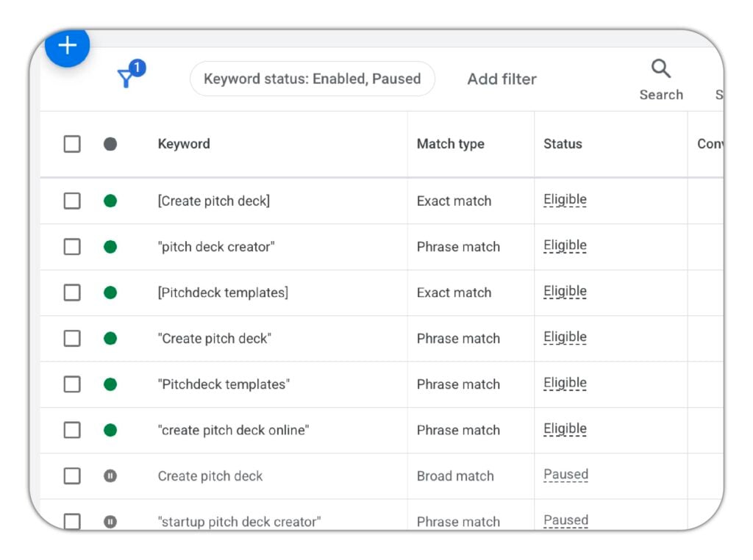Open the filter funnel icon
The width and height of the screenshot is (753, 560).
click(127, 78)
